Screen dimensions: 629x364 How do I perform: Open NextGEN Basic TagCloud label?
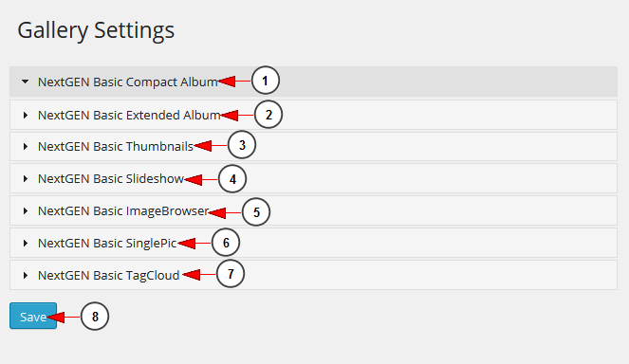click(x=109, y=276)
